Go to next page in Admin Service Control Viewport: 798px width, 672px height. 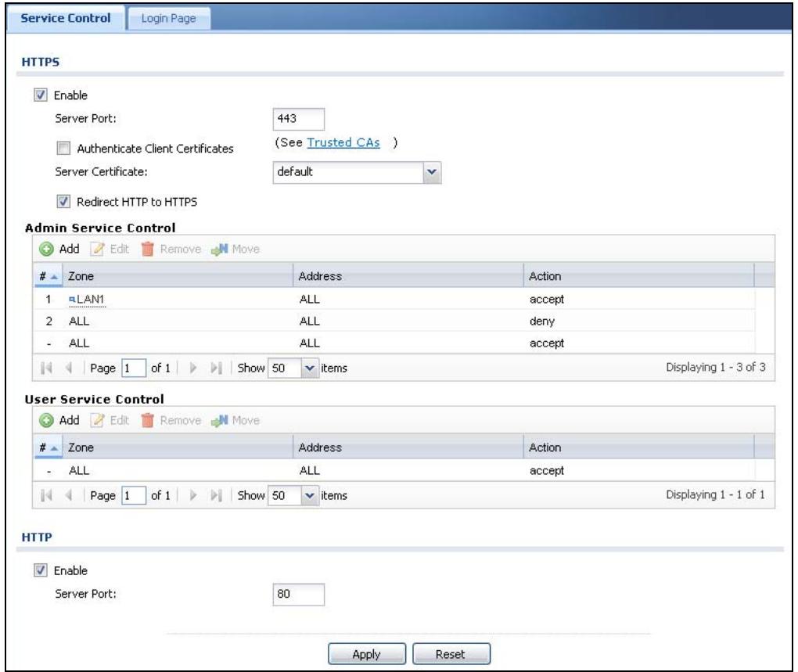[193, 368]
